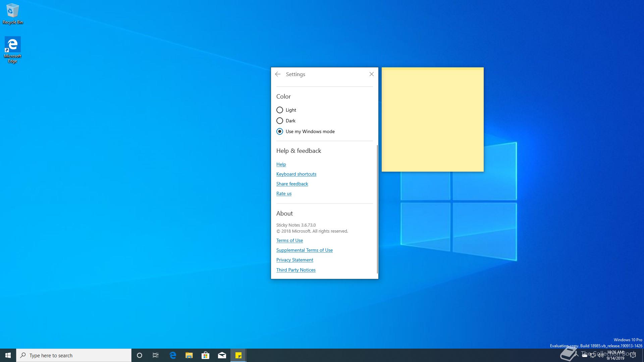Click the 2018 Microsoft copyright text
This screenshot has height=362, width=644.
pyautogui.click(x=312, y=231)
